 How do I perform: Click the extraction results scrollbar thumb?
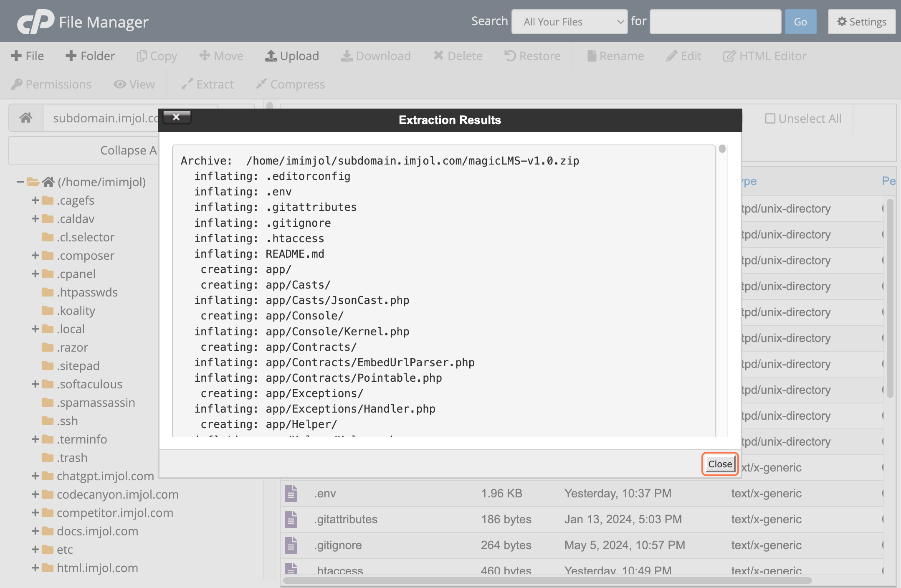pos(722,149)
